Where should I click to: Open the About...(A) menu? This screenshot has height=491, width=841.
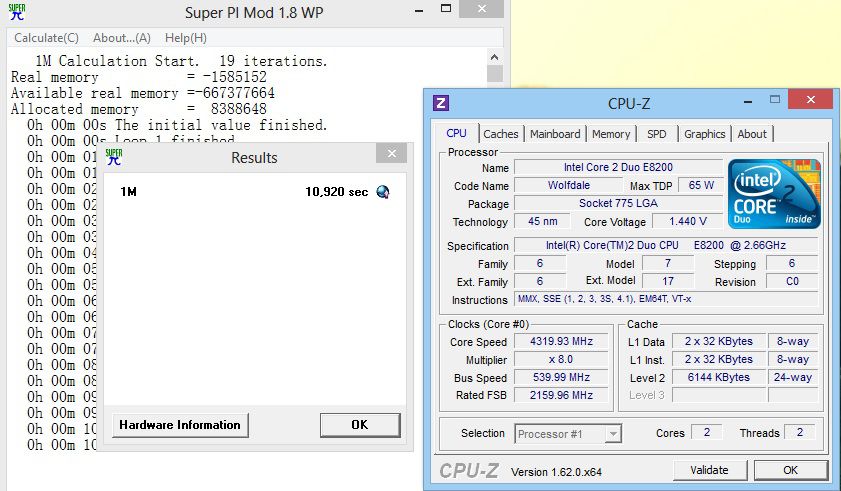(122, 38)
